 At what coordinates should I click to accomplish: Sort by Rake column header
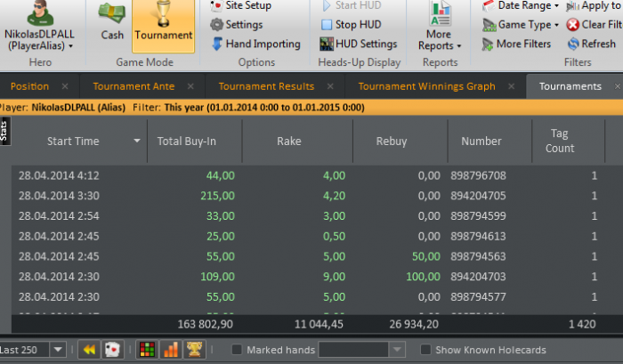(289, 142)
